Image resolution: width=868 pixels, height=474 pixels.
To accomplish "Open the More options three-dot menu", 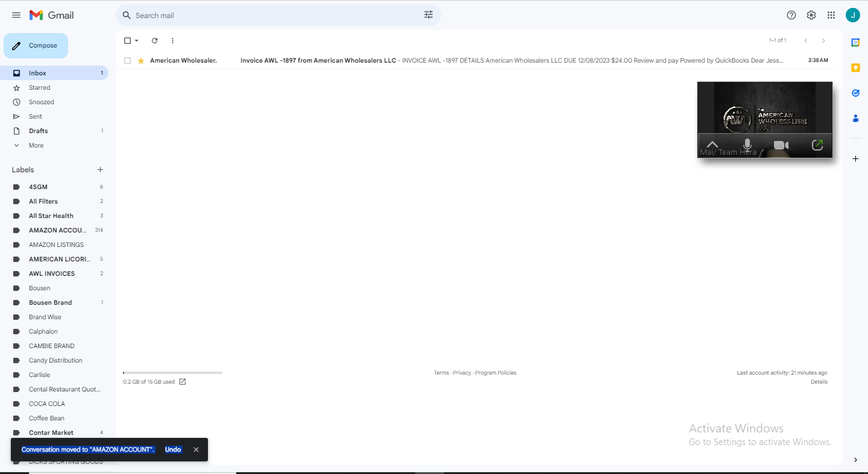I will pyautogui.click(x=172, y=40).
